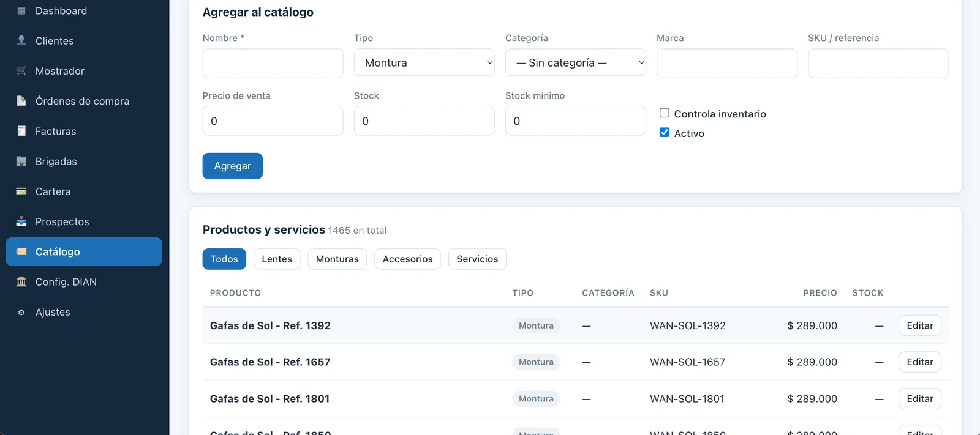Go to Facturas in the sidebar
This screenshot has height=435, width=980.
(x=84, y=131)
